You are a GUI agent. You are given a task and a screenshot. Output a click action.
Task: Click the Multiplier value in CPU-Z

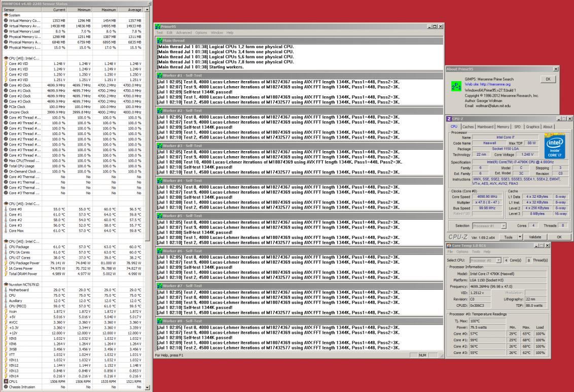(487, 202)
